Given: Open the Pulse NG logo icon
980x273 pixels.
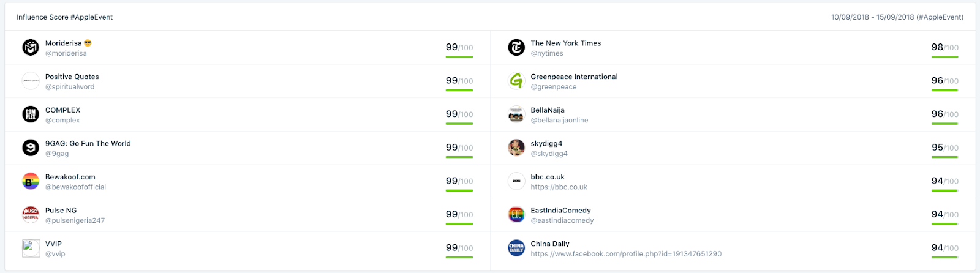Looking at the screenshot, I should pos(31,214).
